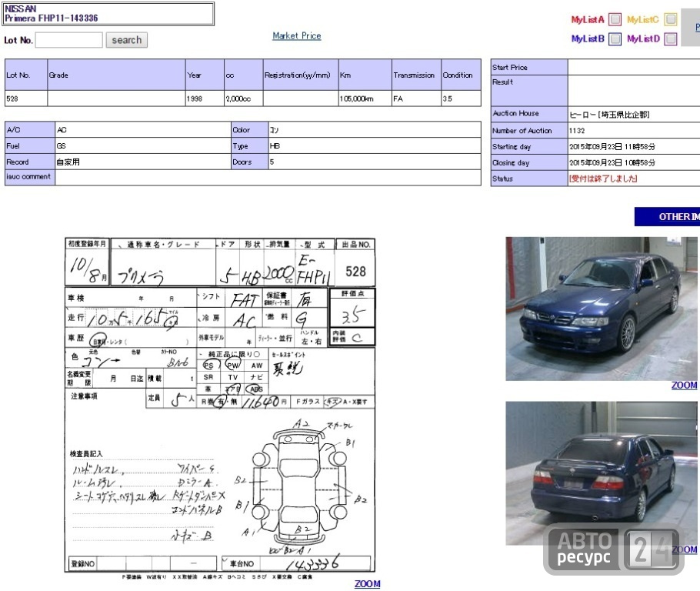Click the Lot No. search input field

[x=68, y=40]
